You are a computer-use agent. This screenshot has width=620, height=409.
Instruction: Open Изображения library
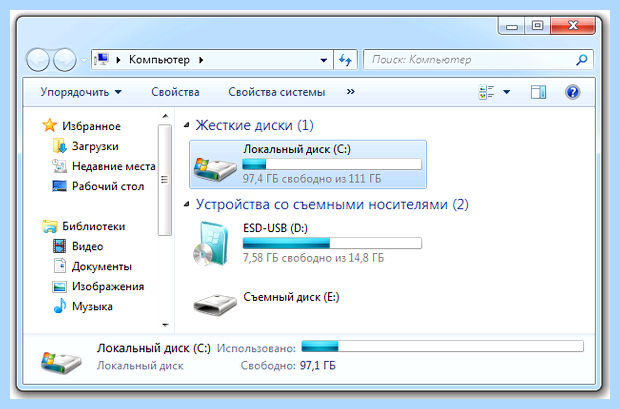108,286
